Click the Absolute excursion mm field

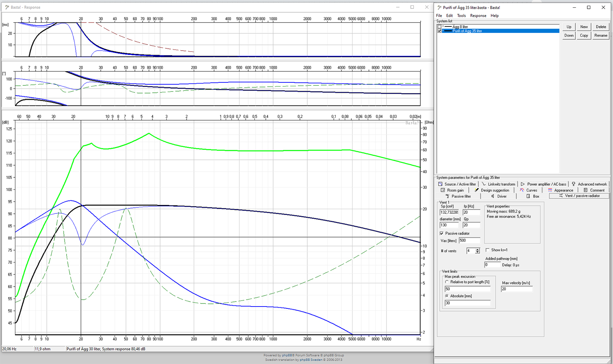467,303
